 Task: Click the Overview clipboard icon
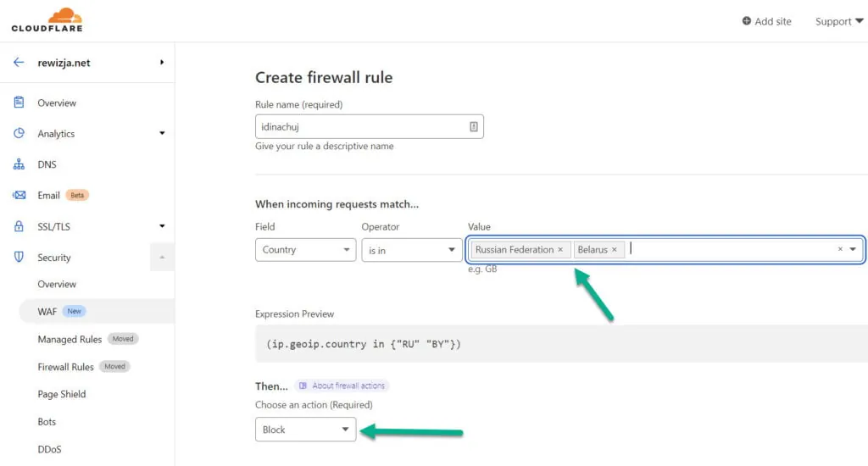19,103
